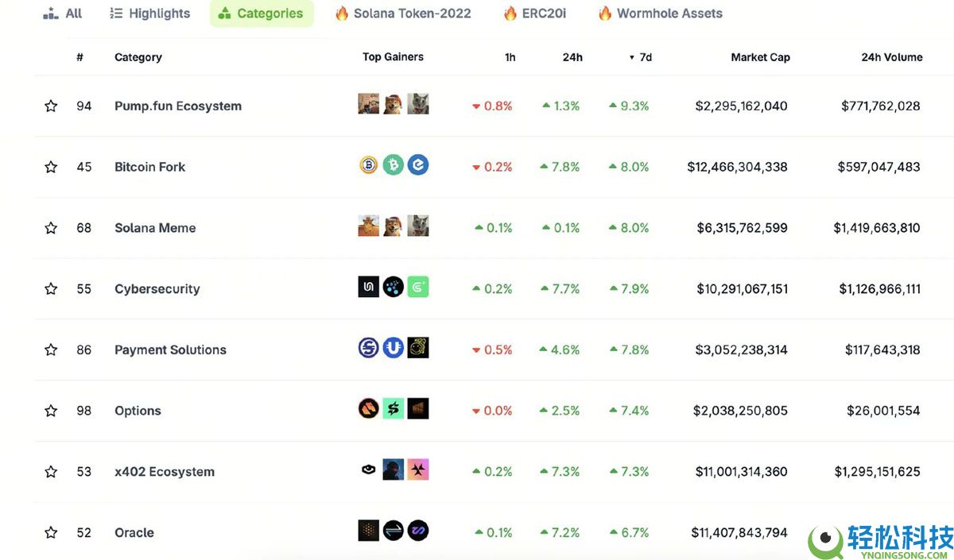
Task: Click orange top gainer icon in Options row
Action: 368,409
